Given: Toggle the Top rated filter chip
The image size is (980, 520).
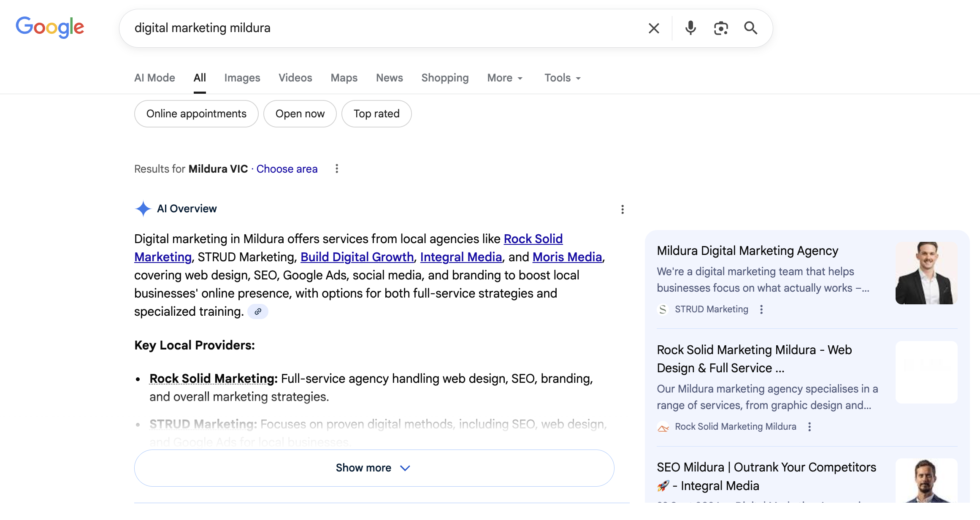Looking at the screenshot, I should tap(376, 114).
